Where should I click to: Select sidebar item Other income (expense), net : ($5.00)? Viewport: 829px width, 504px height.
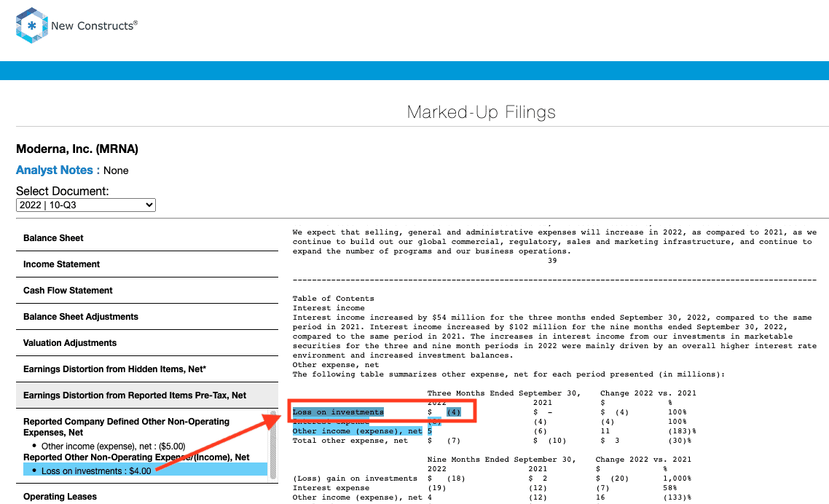(x=113, y=446)
